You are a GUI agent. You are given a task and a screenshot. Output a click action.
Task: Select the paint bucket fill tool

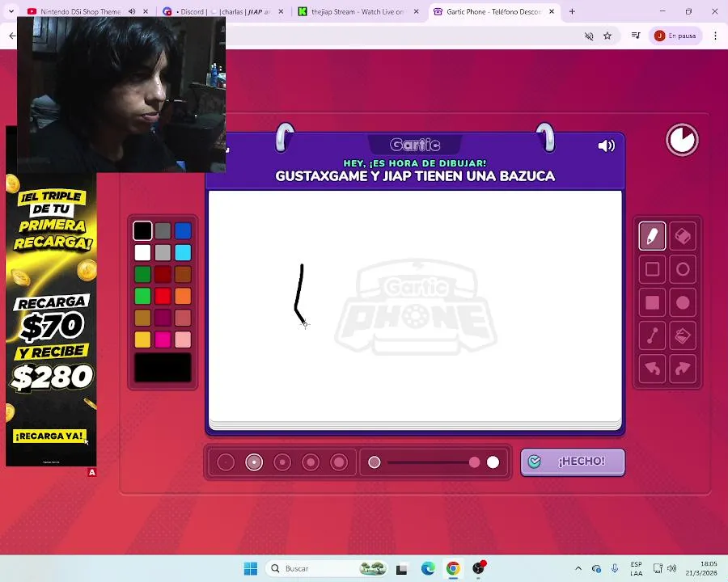click(683, 335)
